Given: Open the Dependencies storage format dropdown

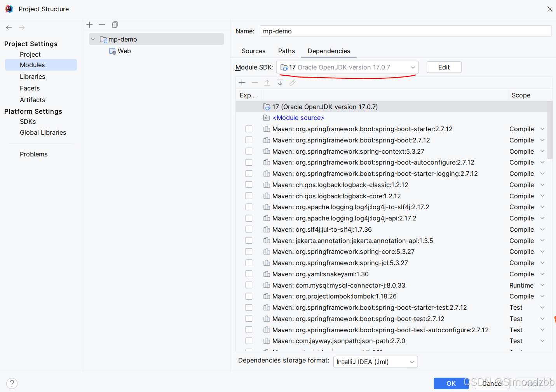Looking at the screenshot, I should tap(411, 361).
